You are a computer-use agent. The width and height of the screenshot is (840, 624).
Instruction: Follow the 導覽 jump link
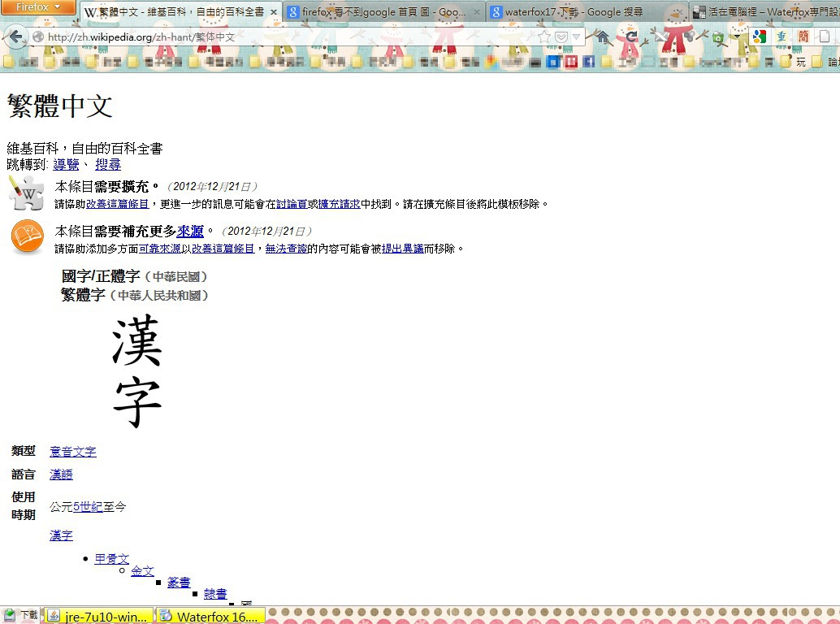coord(66,164)
